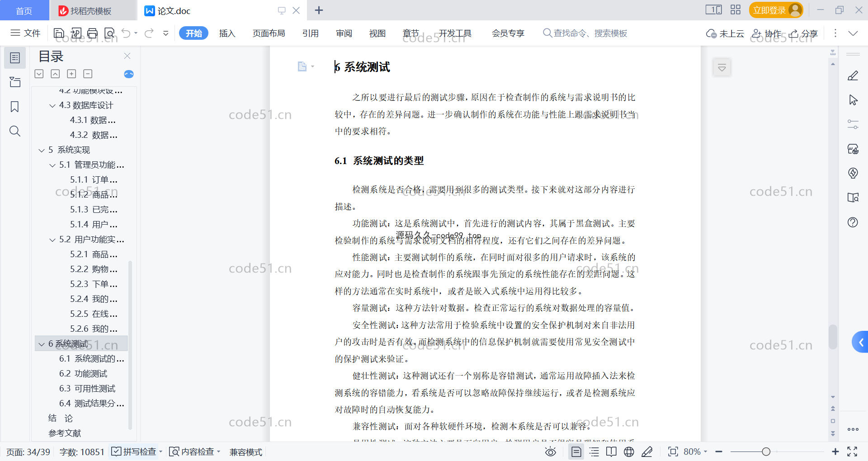
Task: Click the zoom in plus button
Action: 835,452
